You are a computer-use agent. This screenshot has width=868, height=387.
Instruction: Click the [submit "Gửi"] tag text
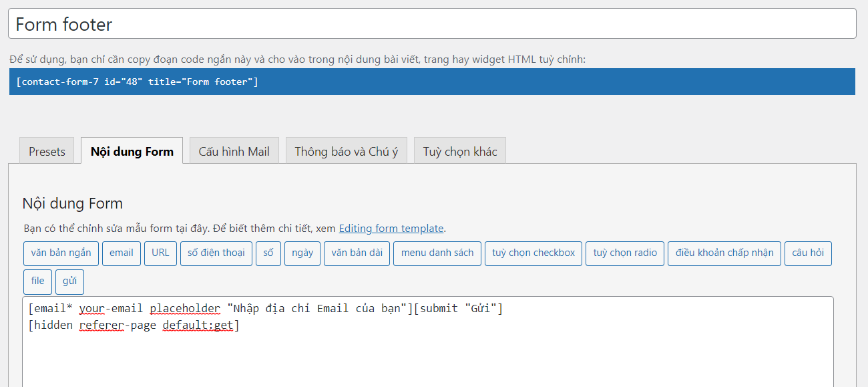458,309
